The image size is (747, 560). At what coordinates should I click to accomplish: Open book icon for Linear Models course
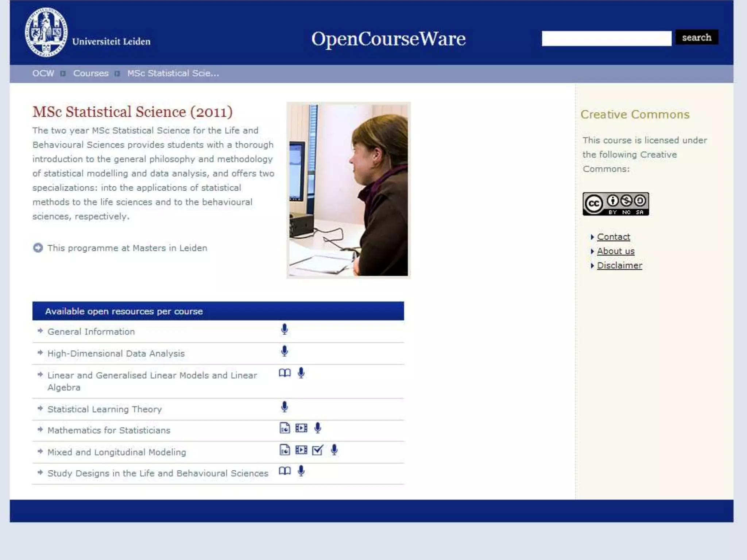click(285, 373)
